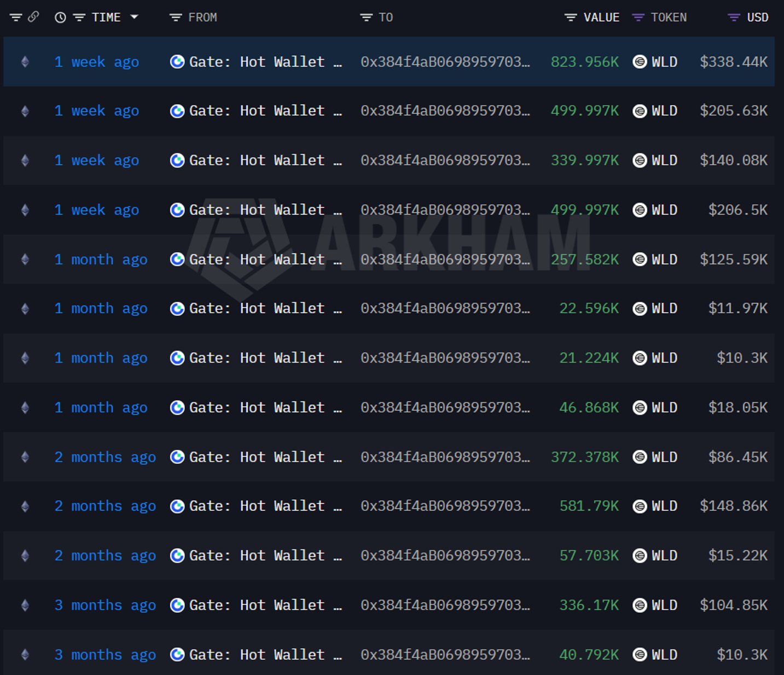
Task: Click the TO column header label
Action: (x=386, y=18)
